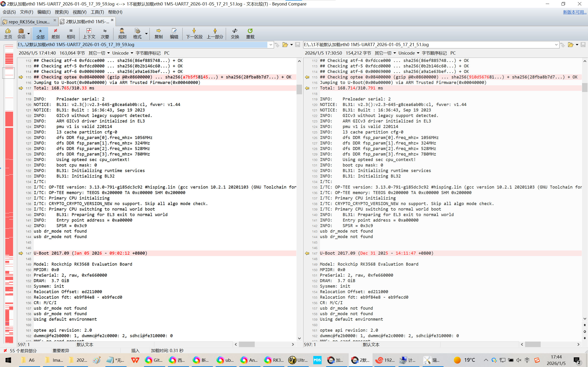Open the Rules (规则) dialog icon
Screen dimensions: 588x367
[x=122, y=33]
